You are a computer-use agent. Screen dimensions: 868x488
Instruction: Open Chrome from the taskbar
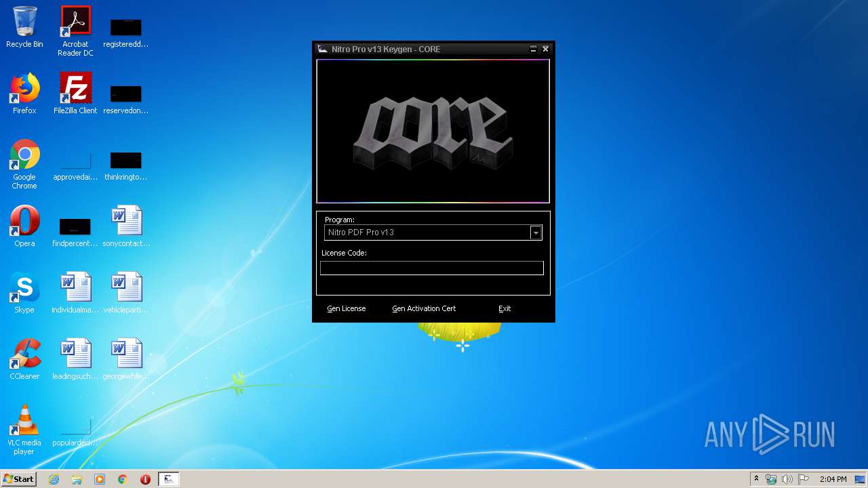coord(123,479)
